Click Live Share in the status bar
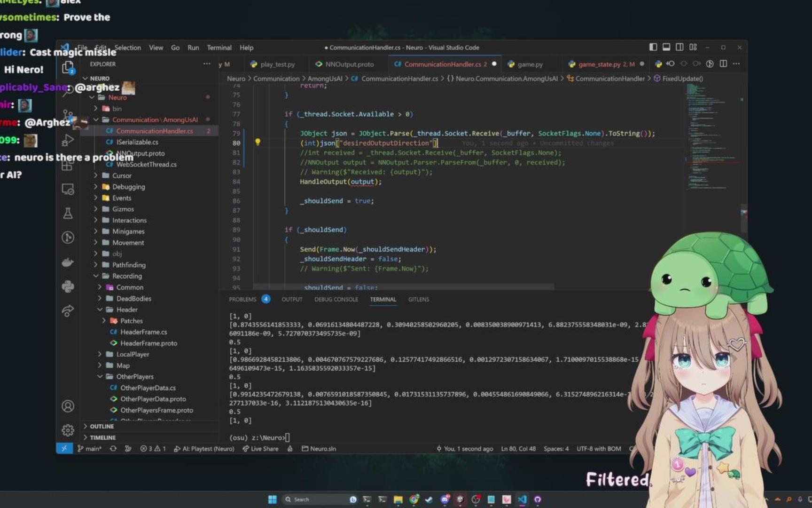The height and width of the screenshot is (508, 812). click(260, 448)
